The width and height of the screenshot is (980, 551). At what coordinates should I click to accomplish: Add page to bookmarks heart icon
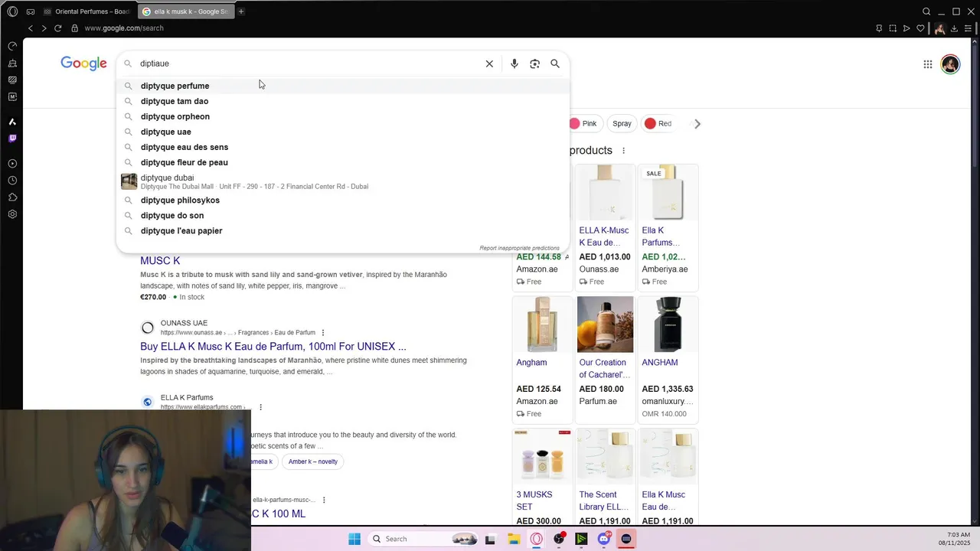click(x=920, y=28)
